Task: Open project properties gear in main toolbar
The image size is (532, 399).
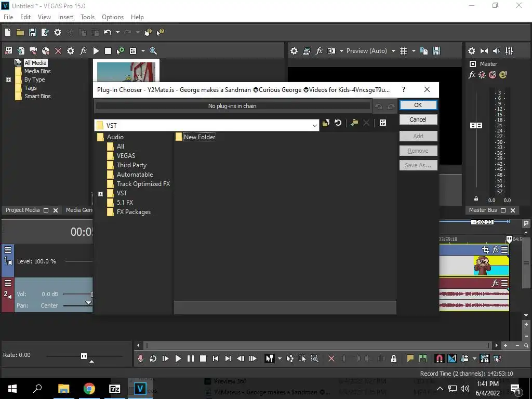Action: (x=58, y=32)
